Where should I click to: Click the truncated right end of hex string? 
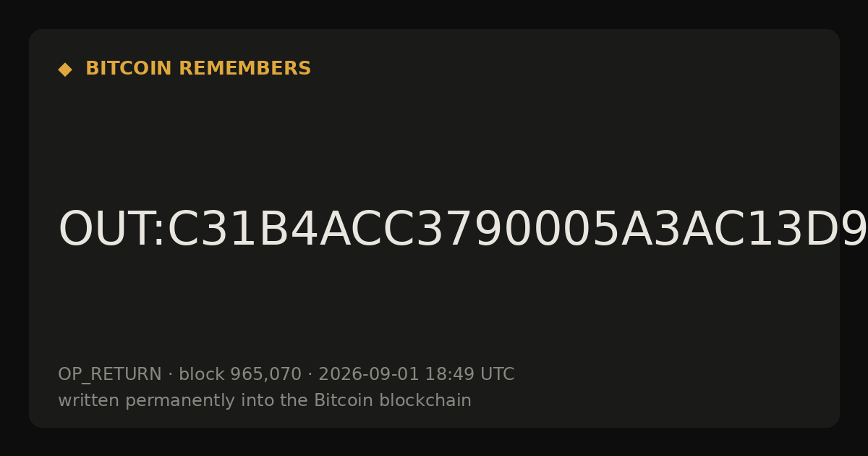(854, 230)
